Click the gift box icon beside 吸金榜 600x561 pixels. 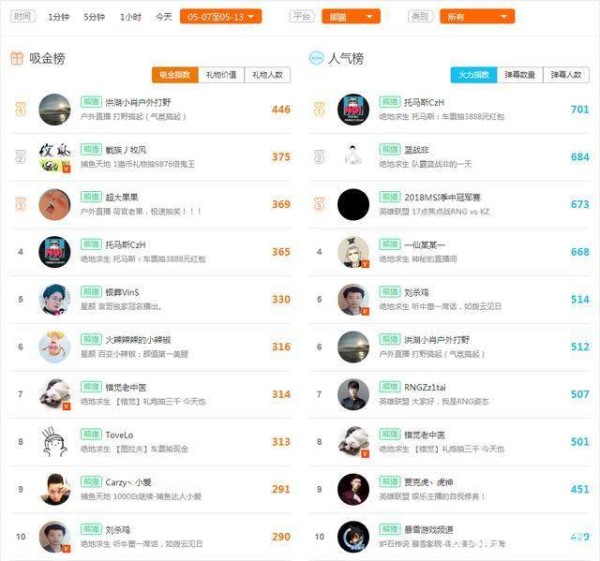16,58
